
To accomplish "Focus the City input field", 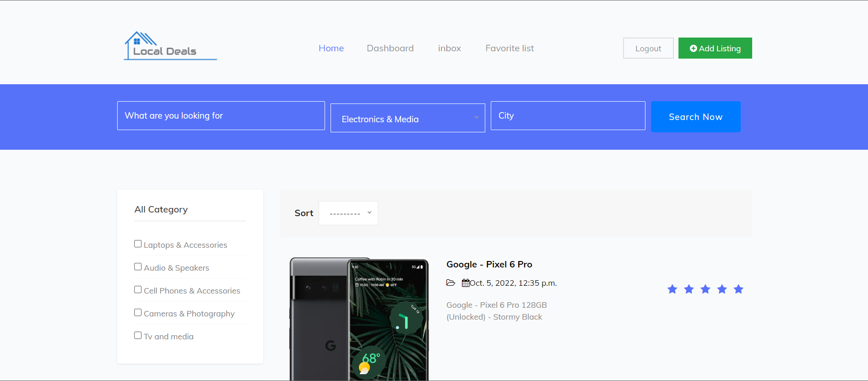I will (x=568, y=116).
